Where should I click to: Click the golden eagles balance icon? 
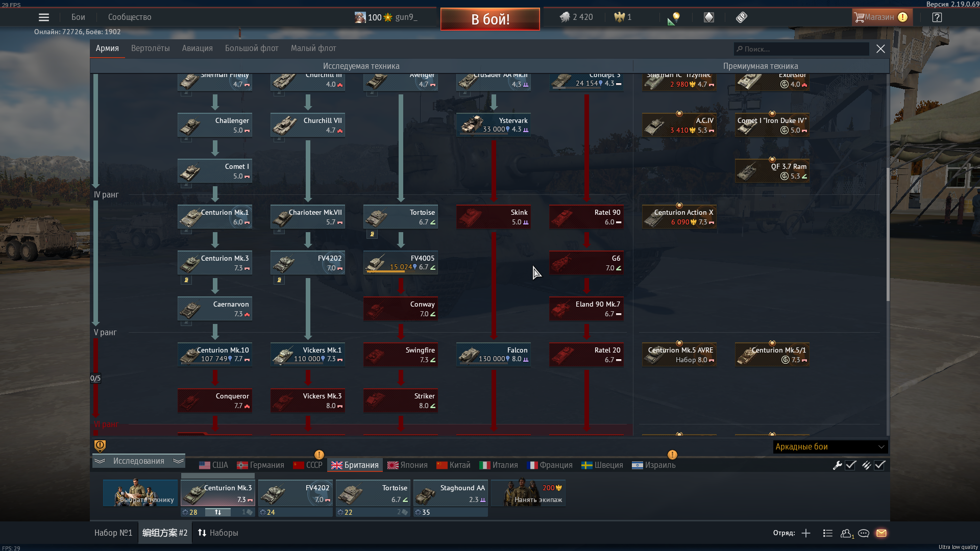coord(619,17)
